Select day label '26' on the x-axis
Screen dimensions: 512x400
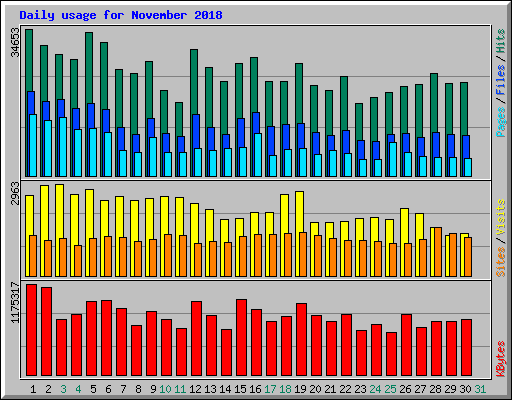click(405, 389)
